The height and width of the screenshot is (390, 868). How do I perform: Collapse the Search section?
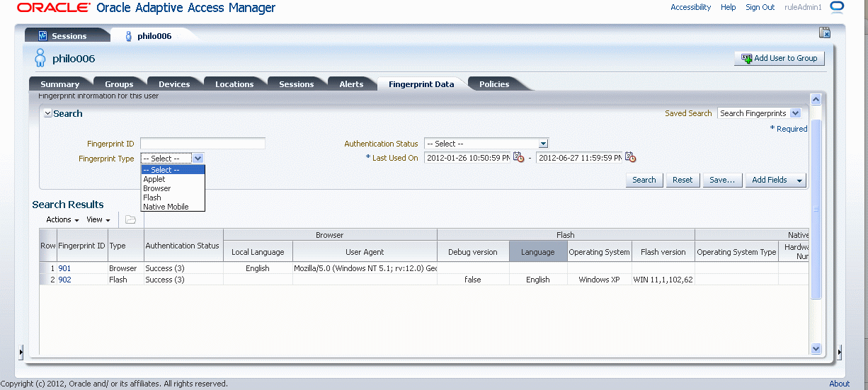pos(47,113)
